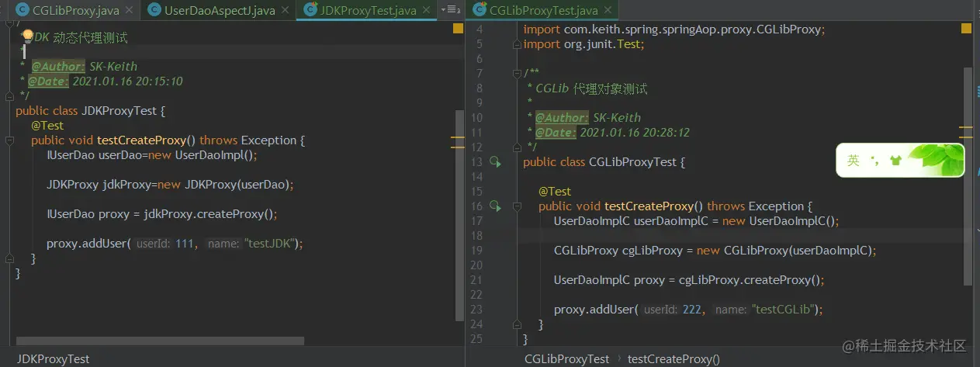Click the CGLibProxyTest.java test class icon
Image resolution: width=980 pixels, height=367 pixels.
(x=480, y=11)
